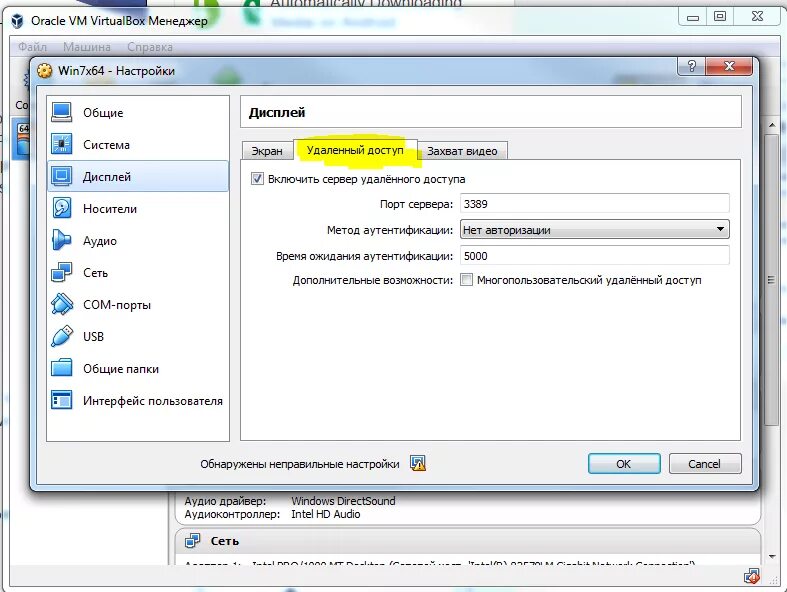Open the Сеть network icon
Viewport: 787px width, 592px height.
point(62,273)
